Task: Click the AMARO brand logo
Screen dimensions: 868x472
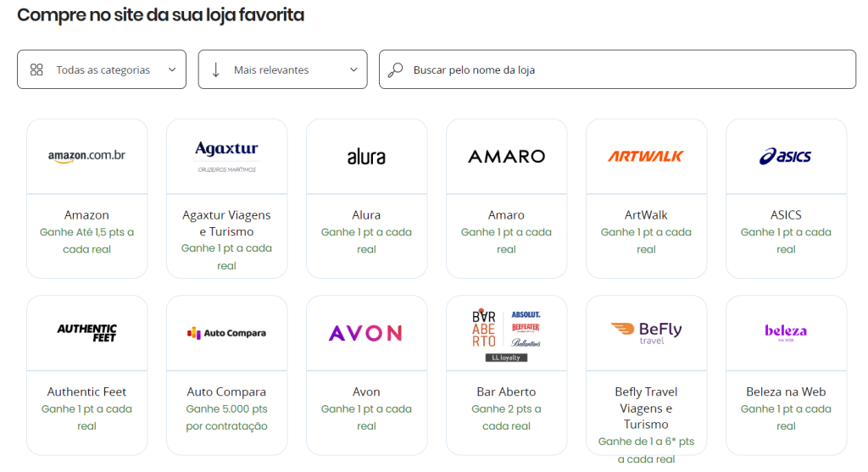Action: pyautogui.click(x=506, y=156)
